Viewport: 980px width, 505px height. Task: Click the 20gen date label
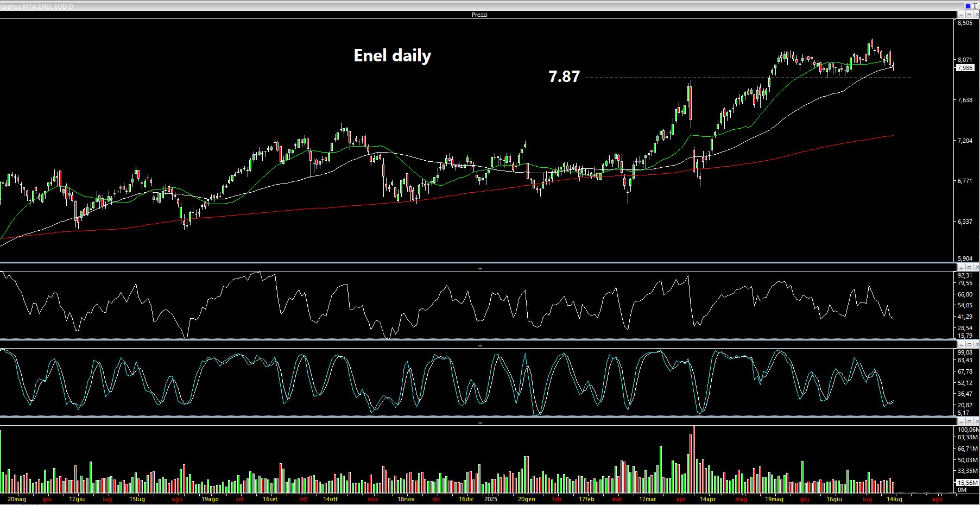tap(527, 499)
